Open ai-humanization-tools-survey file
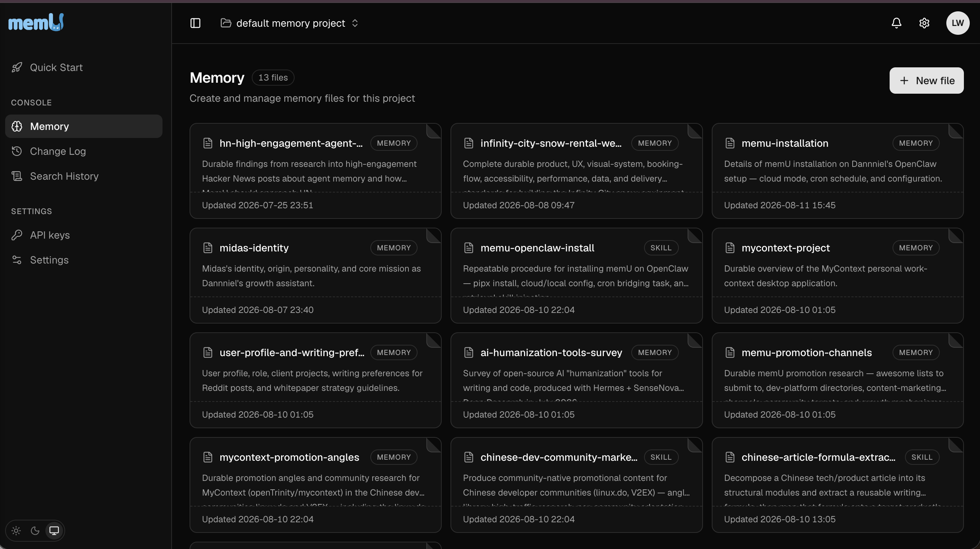The image size is (980, 549). [x=576, y=380]
